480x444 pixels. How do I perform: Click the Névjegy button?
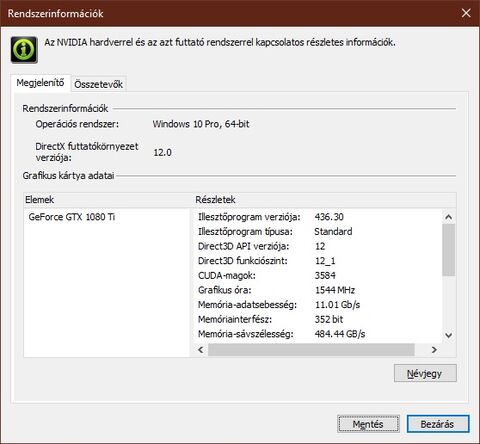click(x=425, y=373)
